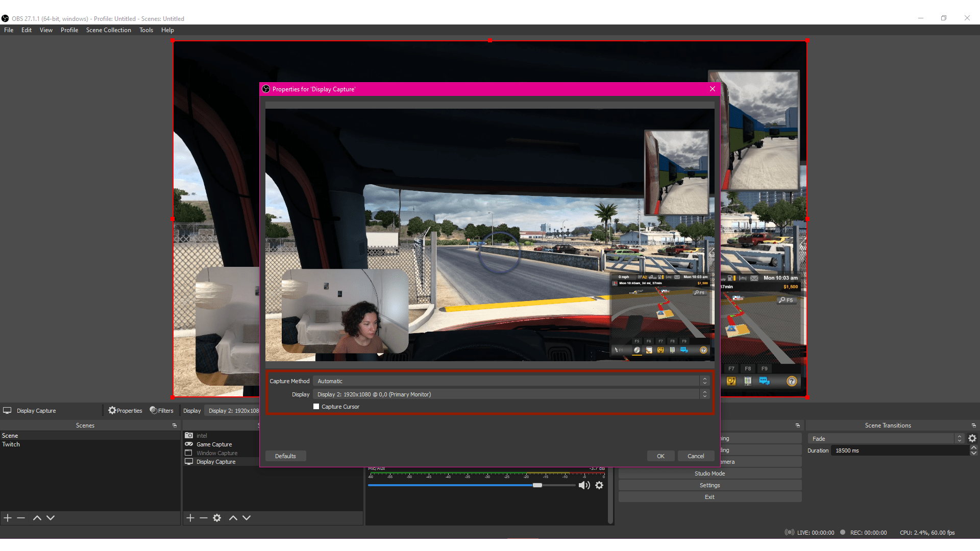Move selected source up in the list
Viewport: 980px width, 551px height.
233,517
